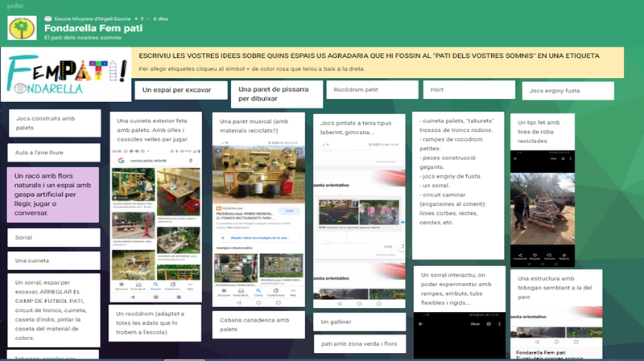Image resolution: width=644 pixels, height=361 pixels.
Task: Select 'Una paret de pissarra per dibuixar' note
Action: 277,94
